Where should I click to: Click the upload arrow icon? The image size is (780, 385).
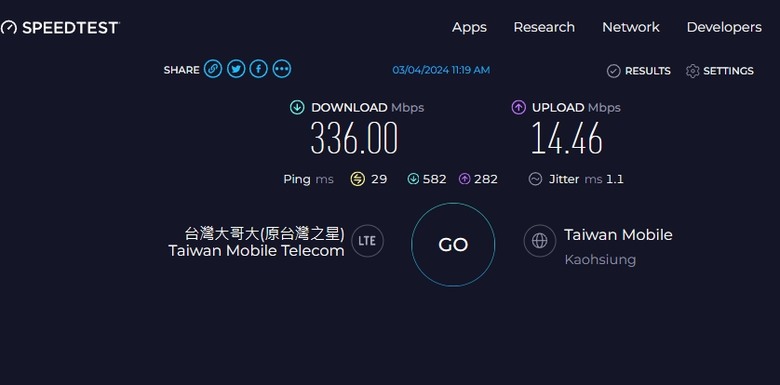pyautogui.click(x=518, y=107)
